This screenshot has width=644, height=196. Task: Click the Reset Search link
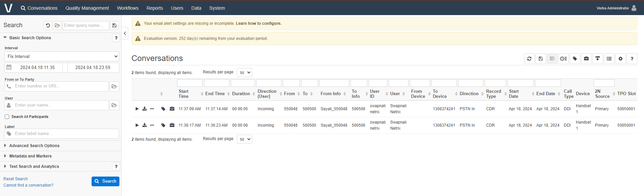15,179
